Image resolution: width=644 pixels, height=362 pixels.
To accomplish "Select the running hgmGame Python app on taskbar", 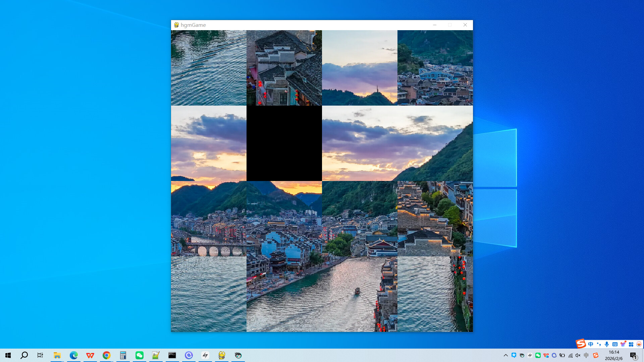I will pos(222,356).
